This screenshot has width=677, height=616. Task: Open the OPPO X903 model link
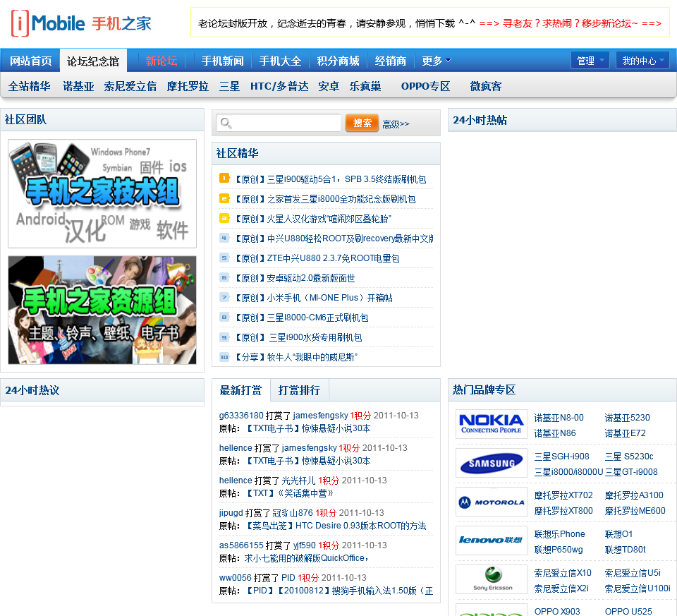point(557,611)
